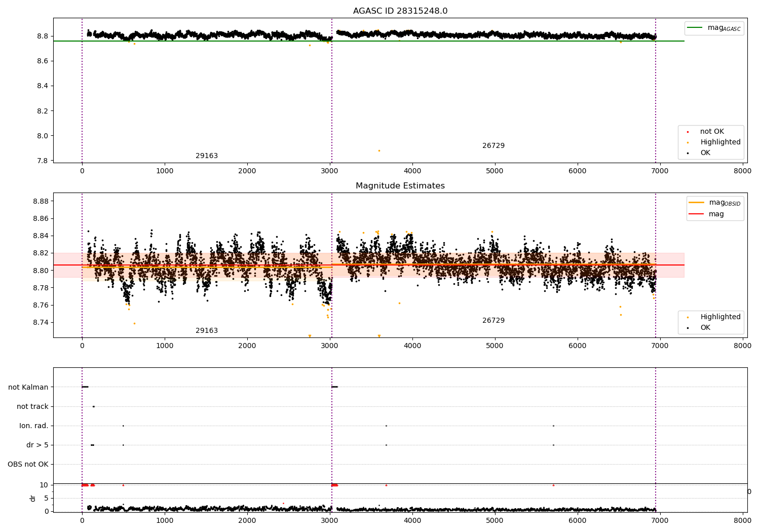The height and width of the screenshot is (532, 760).
Task: Click obsid label 26729 in Magnitude Estimates plot
Action: point(493,321)
